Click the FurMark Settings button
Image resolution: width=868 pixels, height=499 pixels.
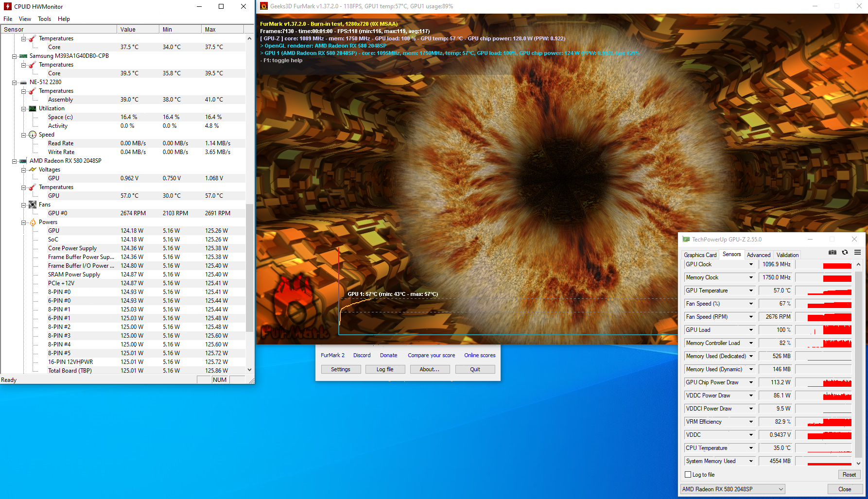click(x=341, y=369)
